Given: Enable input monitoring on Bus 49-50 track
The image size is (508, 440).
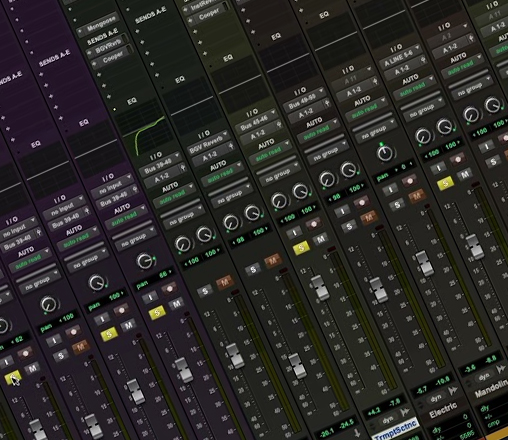Looking at the screenshot, I should 295,232.
